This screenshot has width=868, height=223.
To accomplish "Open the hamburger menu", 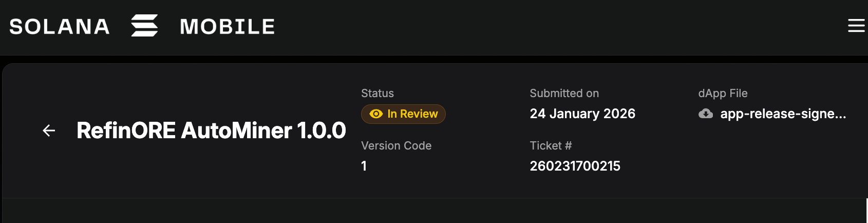I will tap(856, 26).
